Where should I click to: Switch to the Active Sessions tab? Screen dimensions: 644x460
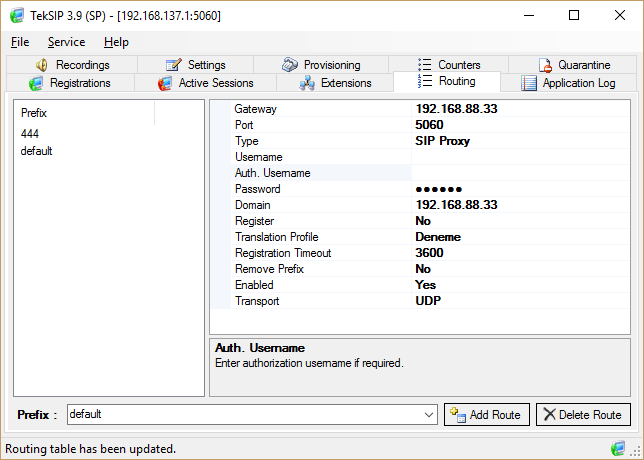pos(206,83)
